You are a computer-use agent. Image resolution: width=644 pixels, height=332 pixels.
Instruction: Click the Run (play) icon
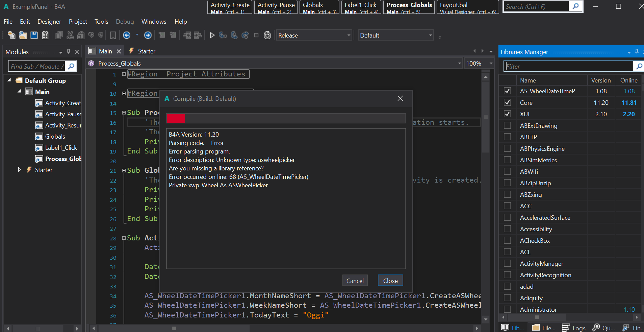212,35
